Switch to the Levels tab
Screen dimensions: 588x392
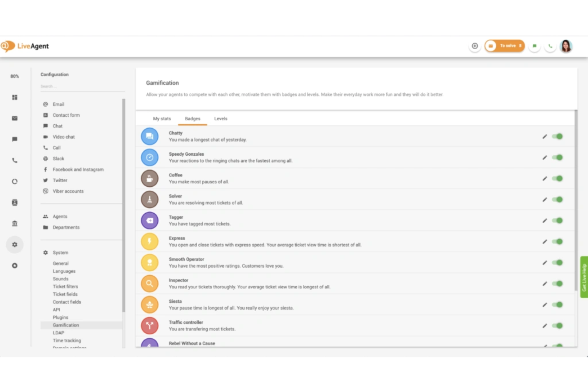pos(220,118)
